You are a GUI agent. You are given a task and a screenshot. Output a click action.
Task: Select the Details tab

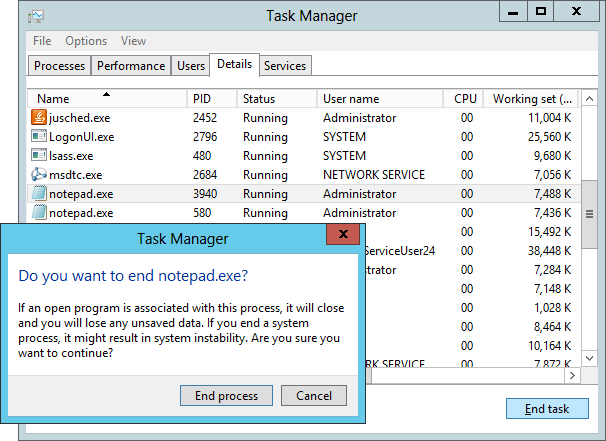coord(235,64)
